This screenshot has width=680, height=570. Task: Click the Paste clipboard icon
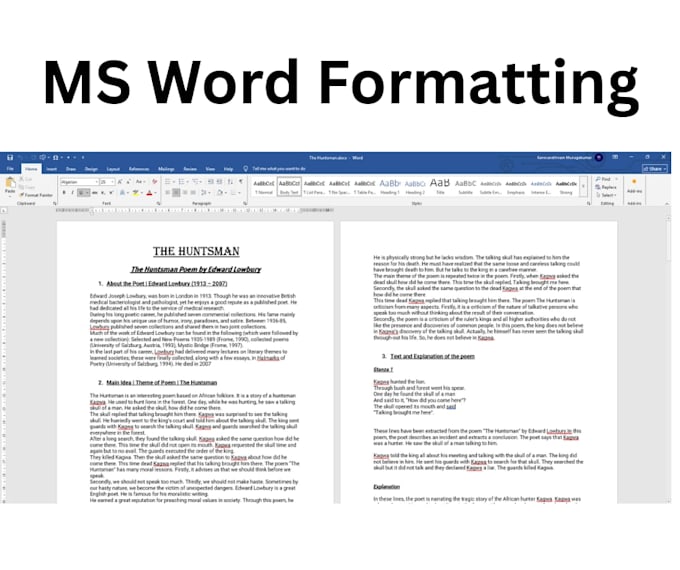coord(10,184)
